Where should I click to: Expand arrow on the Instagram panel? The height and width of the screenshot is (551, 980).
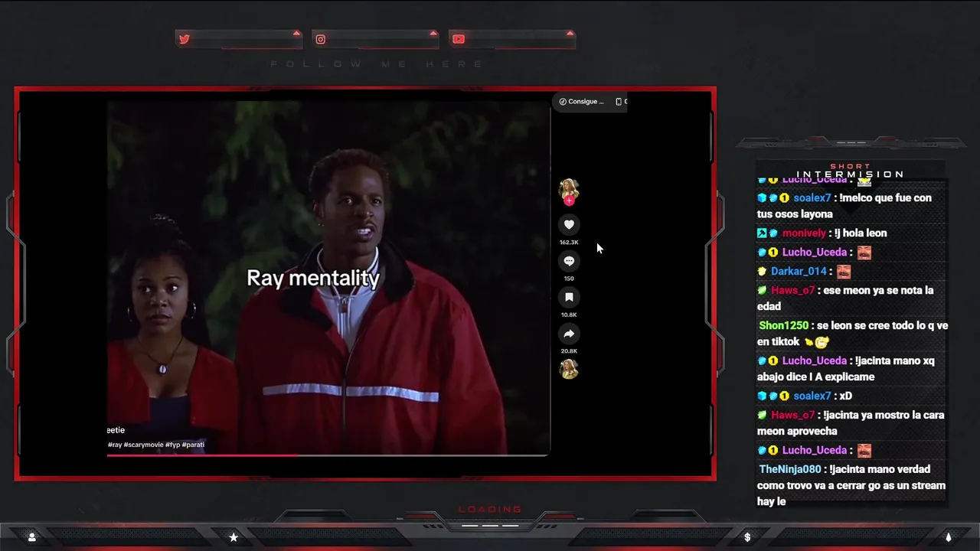pos(433,34)
